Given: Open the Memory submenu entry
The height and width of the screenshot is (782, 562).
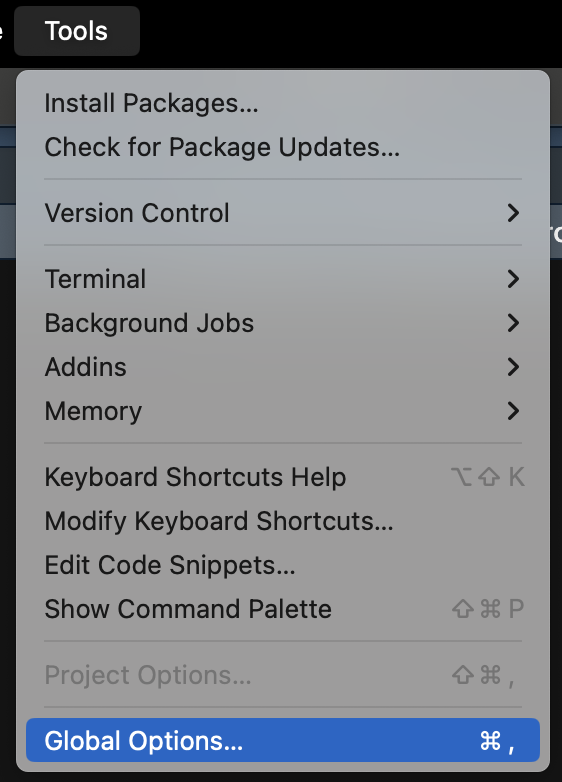Looking at the screenshot, I should tap(283, 410).
